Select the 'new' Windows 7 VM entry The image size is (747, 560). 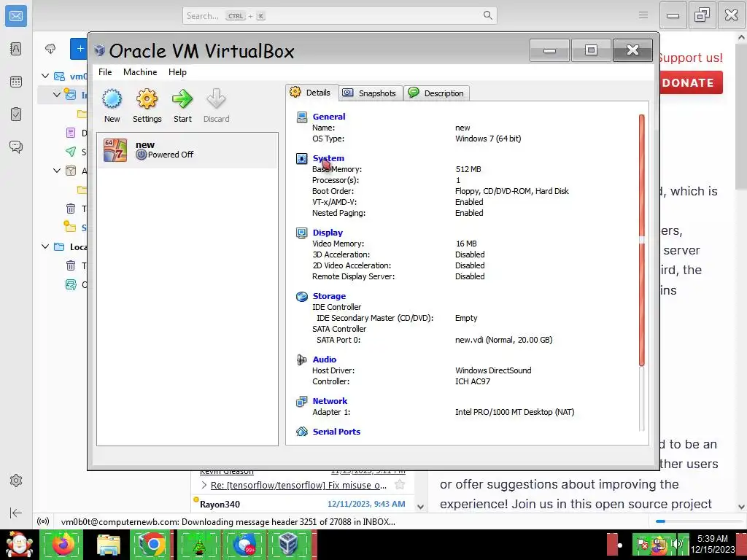click(x=187, y=150)
